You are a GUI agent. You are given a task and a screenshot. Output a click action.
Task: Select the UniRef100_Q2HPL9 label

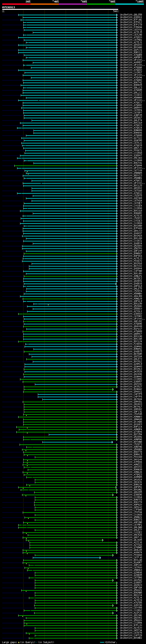[131, 364]
